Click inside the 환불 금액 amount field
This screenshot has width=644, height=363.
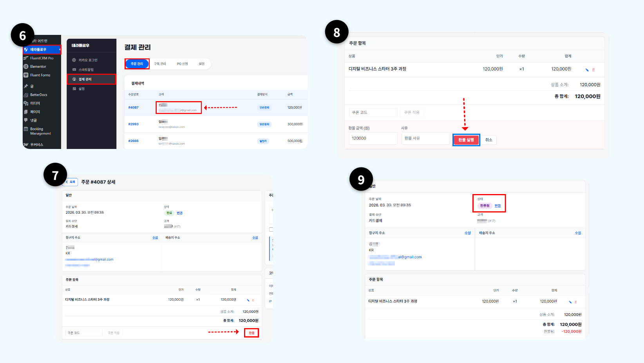coord(373,138)
